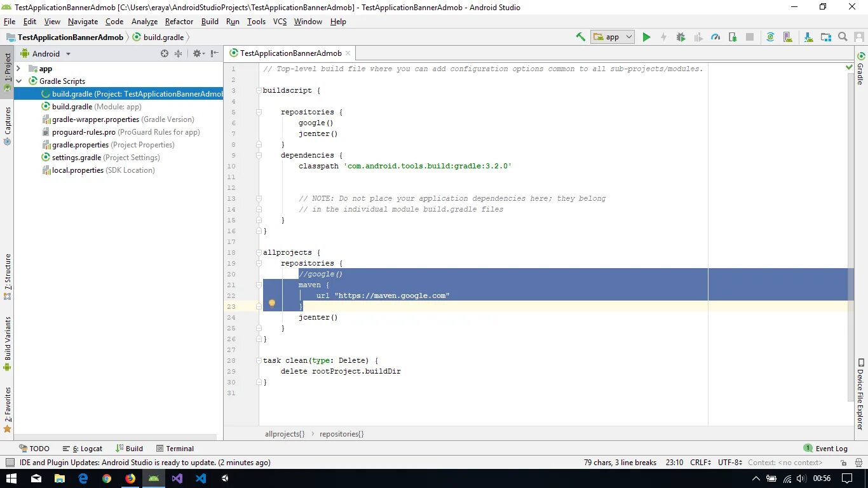Start debugging with the bug icon
Viewport: 868px width, 488px height.
tap(681, 37)
